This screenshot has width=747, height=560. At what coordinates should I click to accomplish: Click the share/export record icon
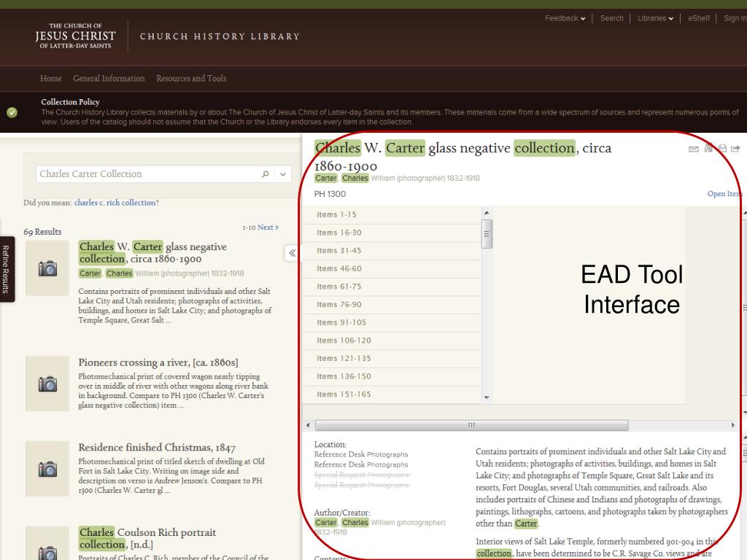pos(735,149)
